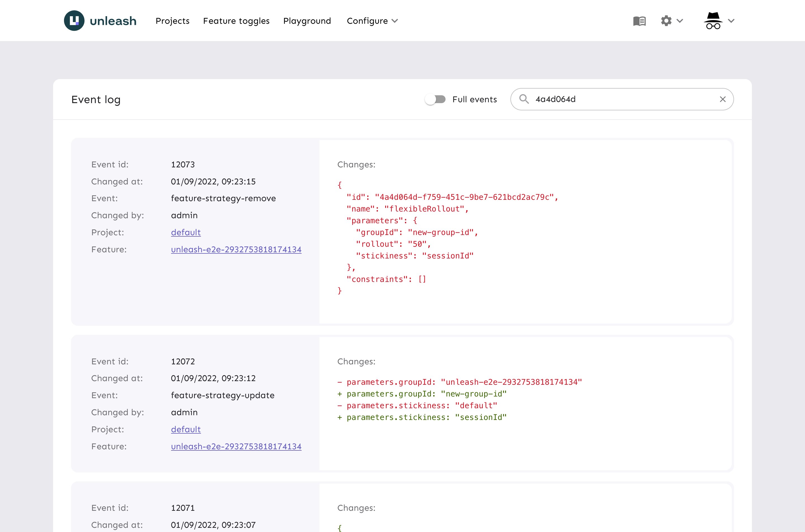Open the Configure menu label
Image resolution: width=805 pixels, height=532 pixels.
pos(367,21)
